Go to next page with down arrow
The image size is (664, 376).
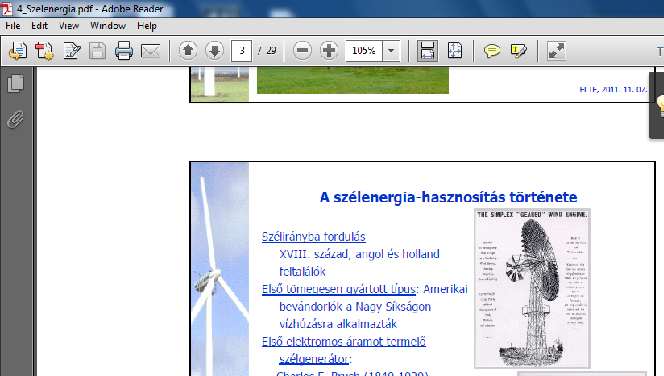pyautogui.click(x=215, y=51)
